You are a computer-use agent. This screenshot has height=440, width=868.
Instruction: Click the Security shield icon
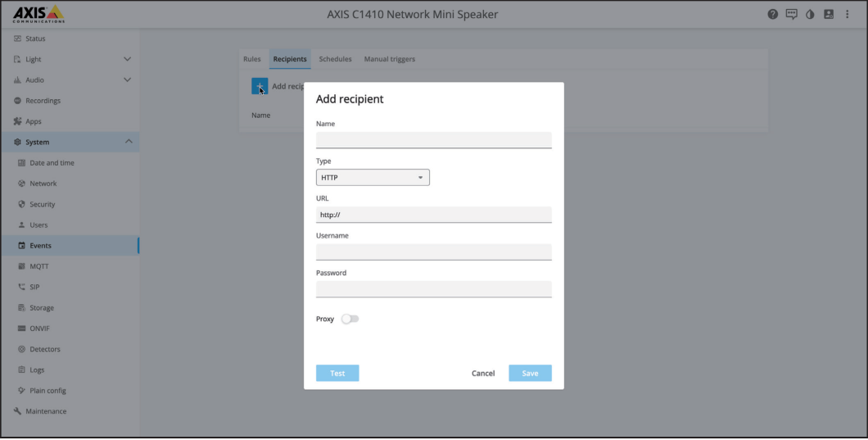[x=21, y=205]
